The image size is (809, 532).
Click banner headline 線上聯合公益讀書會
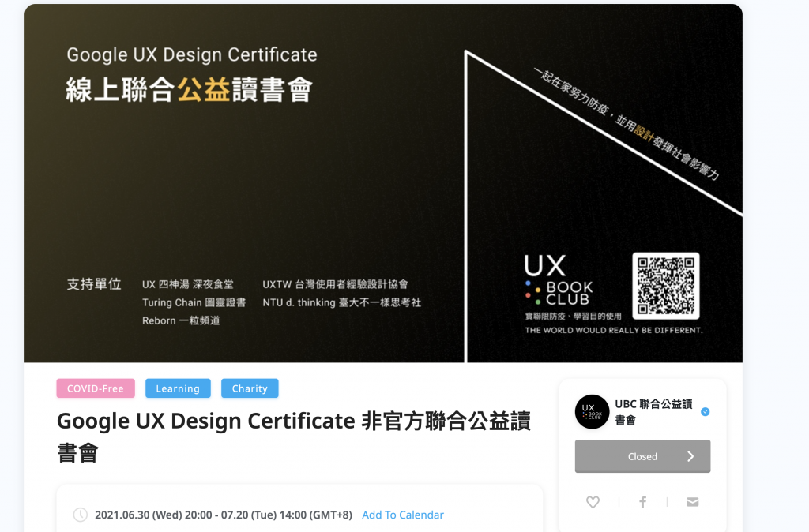pos(190,90)
